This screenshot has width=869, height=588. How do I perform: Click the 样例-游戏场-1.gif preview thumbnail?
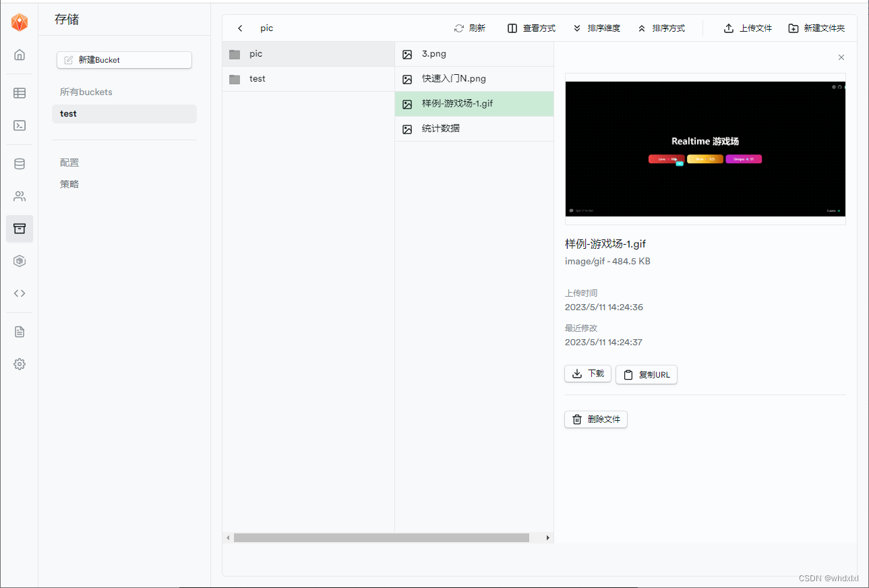pos(705,148)
